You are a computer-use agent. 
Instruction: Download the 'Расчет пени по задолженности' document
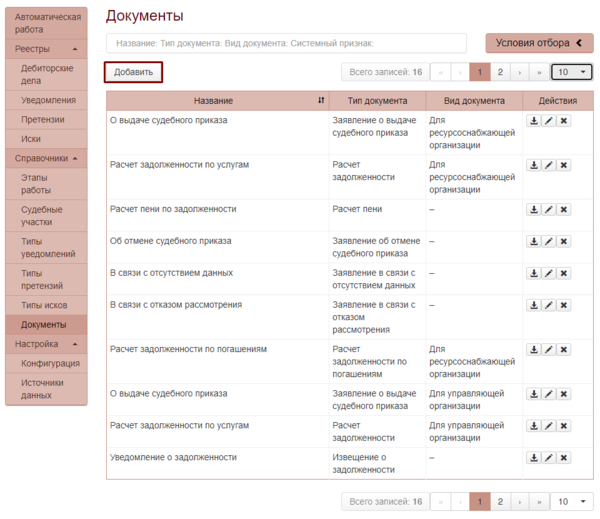[x=534, y=210]
